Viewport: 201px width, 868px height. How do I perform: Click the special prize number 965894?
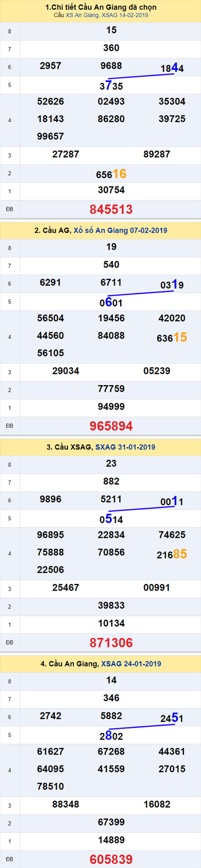point(111,426)
